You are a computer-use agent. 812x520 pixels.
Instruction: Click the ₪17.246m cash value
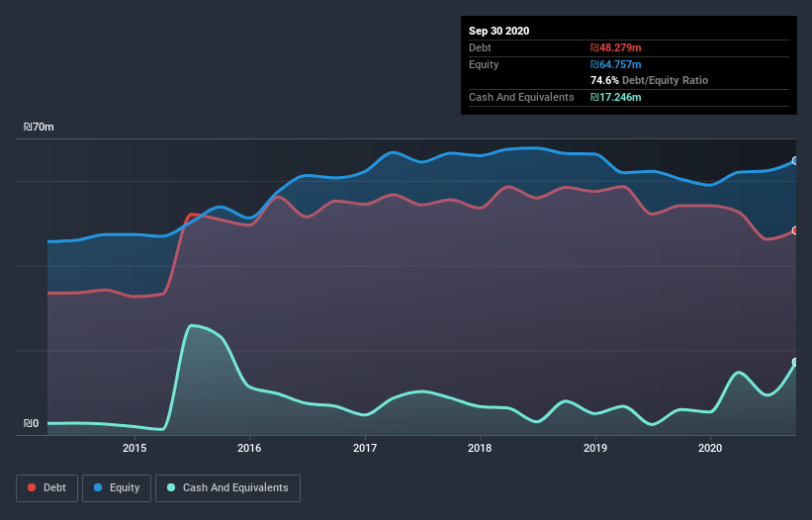point(616,97)
